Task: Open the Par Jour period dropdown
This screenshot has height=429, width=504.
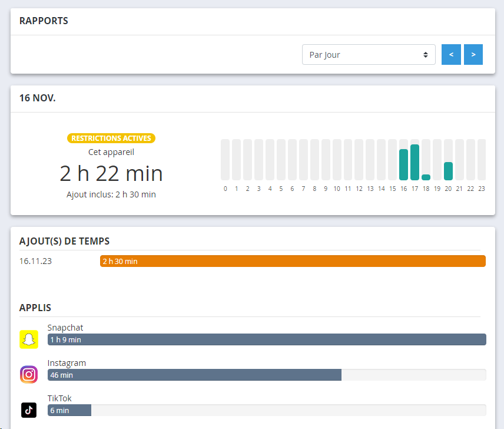Action: tap(369, 55)
